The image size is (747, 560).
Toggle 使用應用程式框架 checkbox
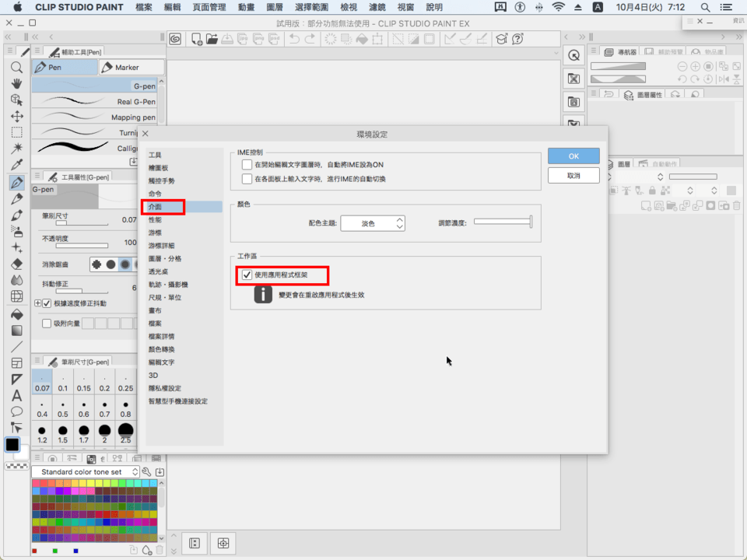[247, 275]
